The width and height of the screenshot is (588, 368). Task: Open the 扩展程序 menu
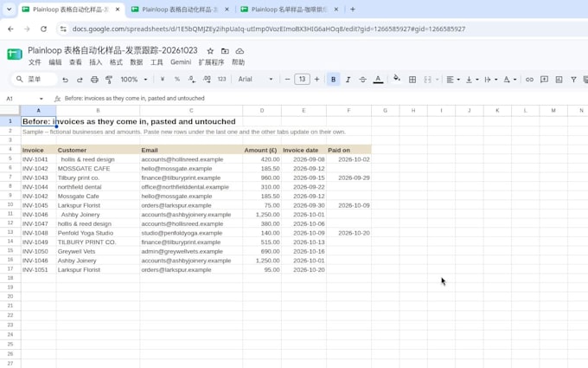coord(212,62)
